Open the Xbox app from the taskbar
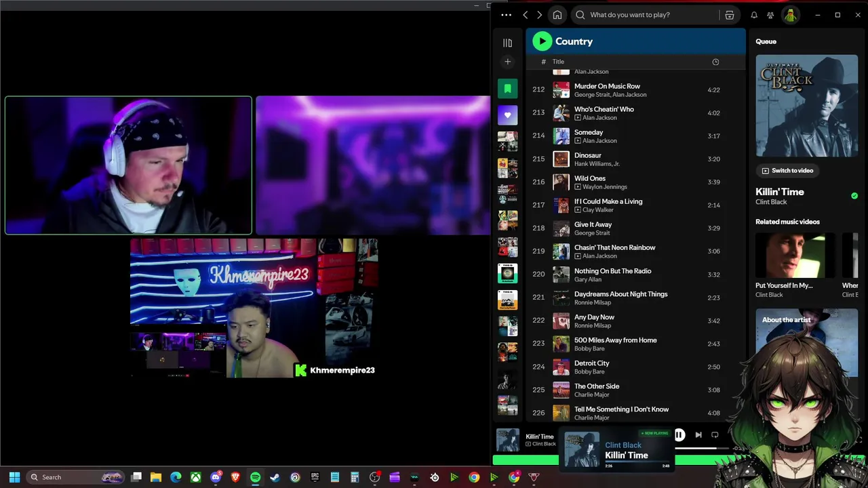The height and width of the screenshot is (488, 868). coord(195,477)
